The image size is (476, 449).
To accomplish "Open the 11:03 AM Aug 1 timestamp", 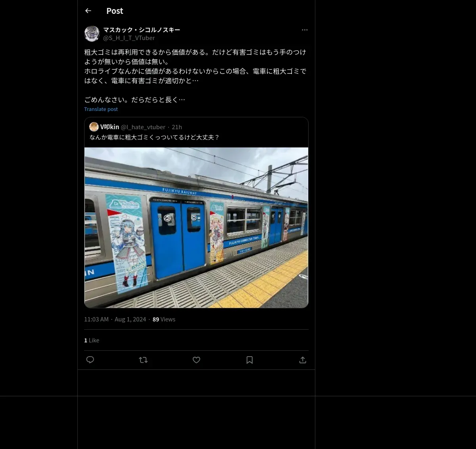I will [115, 319].
